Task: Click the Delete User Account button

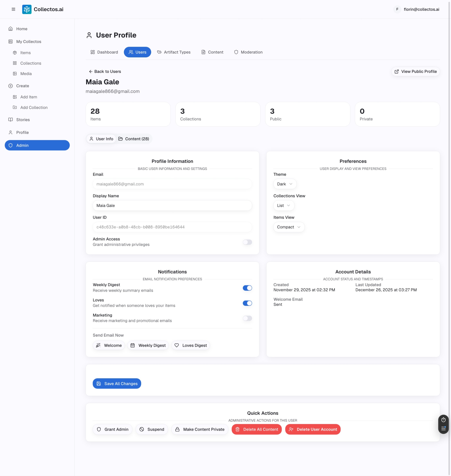Action: 312,429
